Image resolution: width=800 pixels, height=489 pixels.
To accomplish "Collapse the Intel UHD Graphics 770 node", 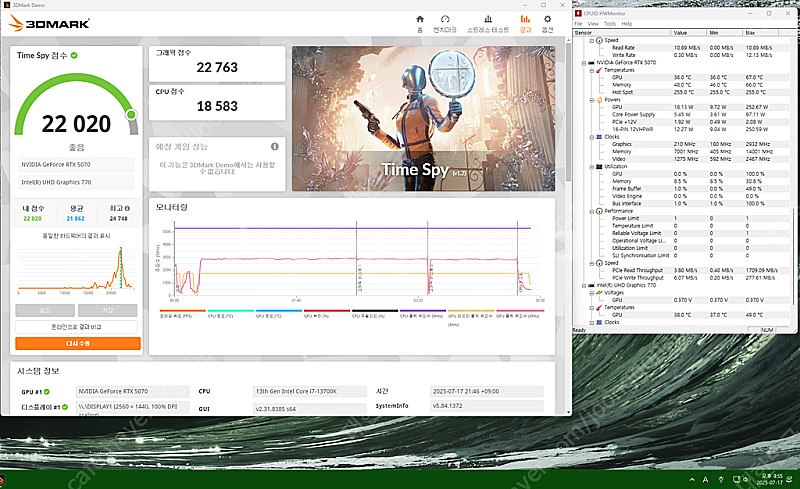I will 584,285.
